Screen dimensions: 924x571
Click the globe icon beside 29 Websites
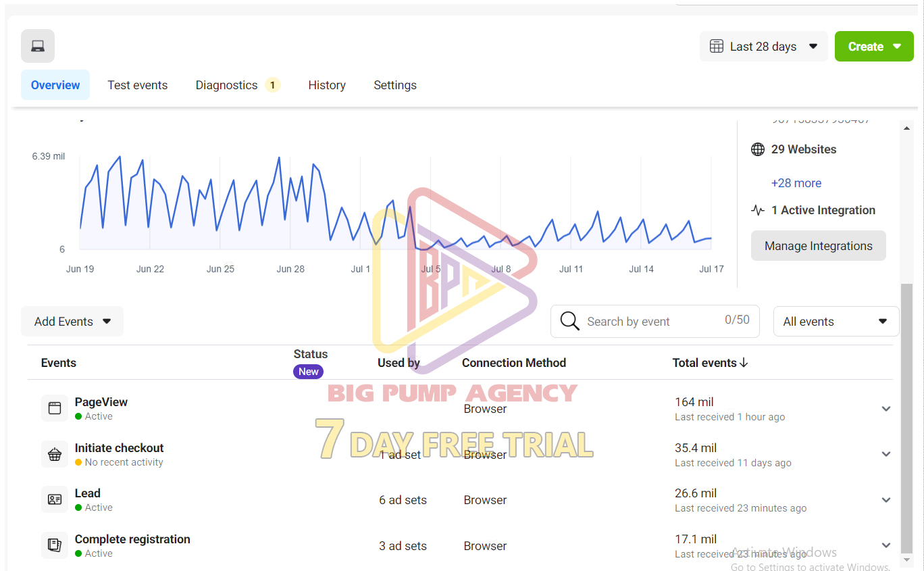[758, 149]
